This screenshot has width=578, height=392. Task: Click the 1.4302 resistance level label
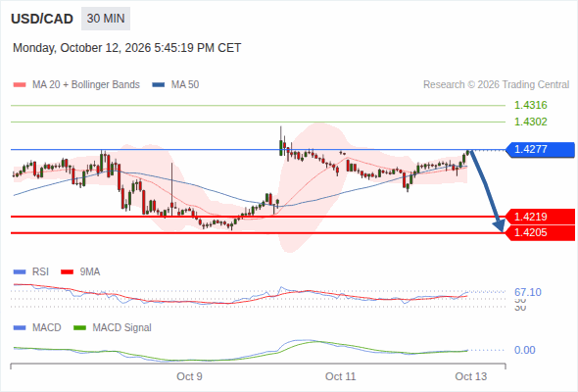coord(530,122)
